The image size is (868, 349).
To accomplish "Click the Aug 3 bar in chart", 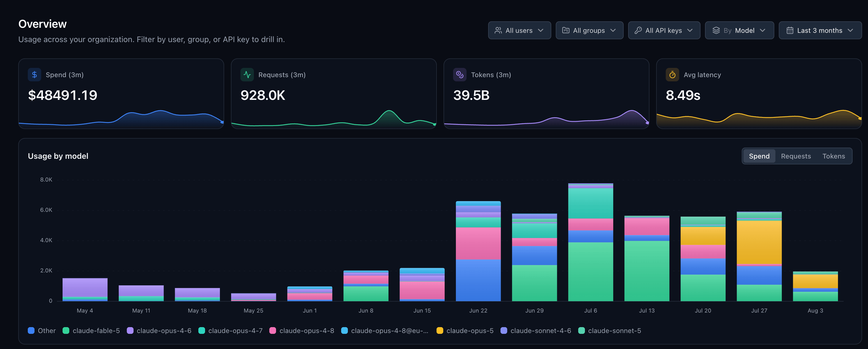I will point(816,286).
